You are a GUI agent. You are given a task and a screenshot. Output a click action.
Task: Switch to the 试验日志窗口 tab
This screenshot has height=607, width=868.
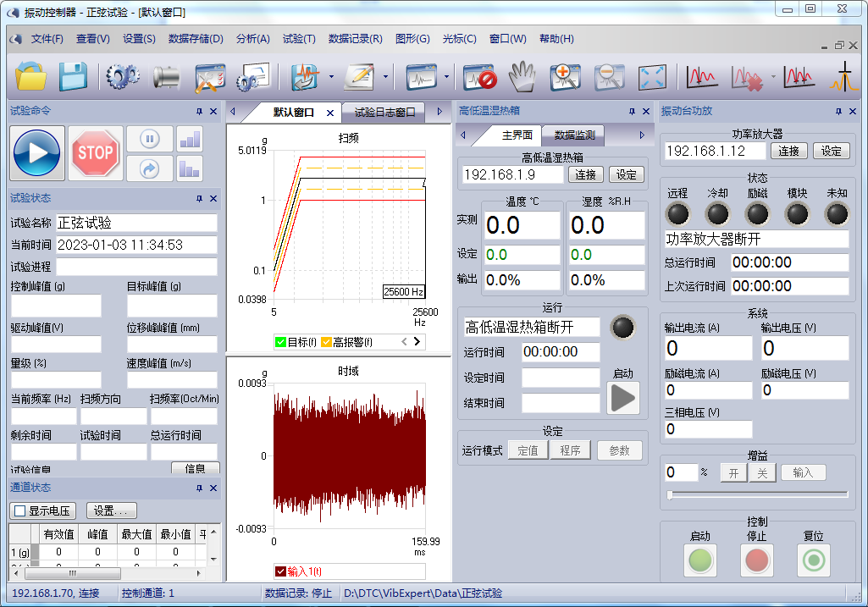pyautogui.click(x=384, y=113)
